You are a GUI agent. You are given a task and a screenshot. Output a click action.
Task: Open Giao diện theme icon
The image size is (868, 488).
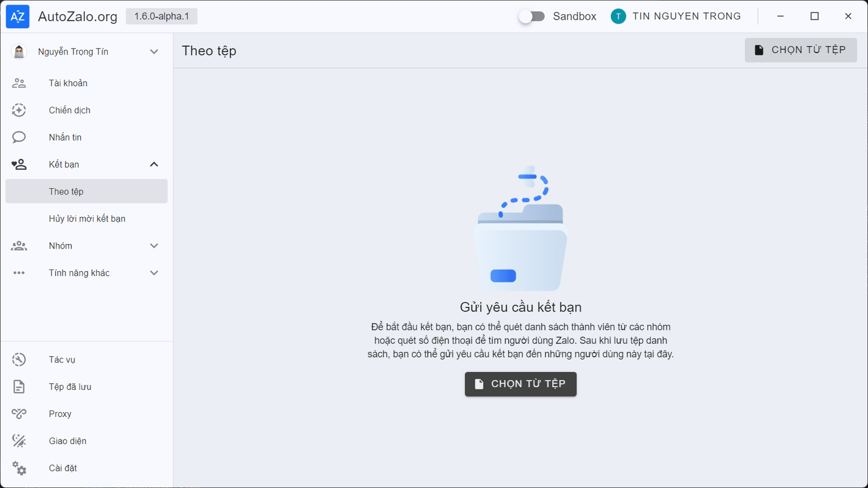[x=19, y=441]
